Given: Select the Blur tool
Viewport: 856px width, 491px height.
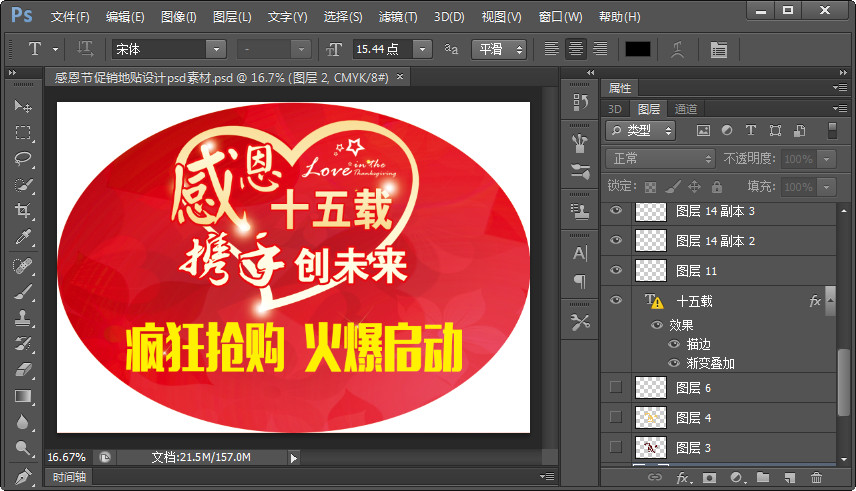Looking at the screenshot, I should pos(23,422).
